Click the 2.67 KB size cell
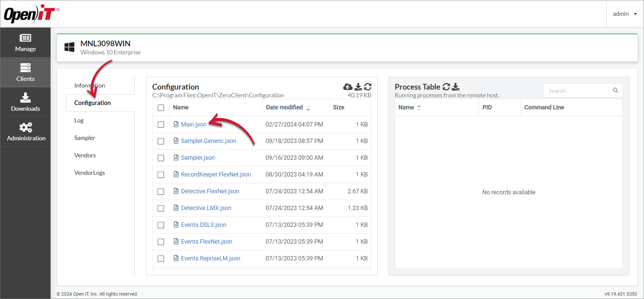The height and width of the screenshot is (299, 644). pos(358,191)
